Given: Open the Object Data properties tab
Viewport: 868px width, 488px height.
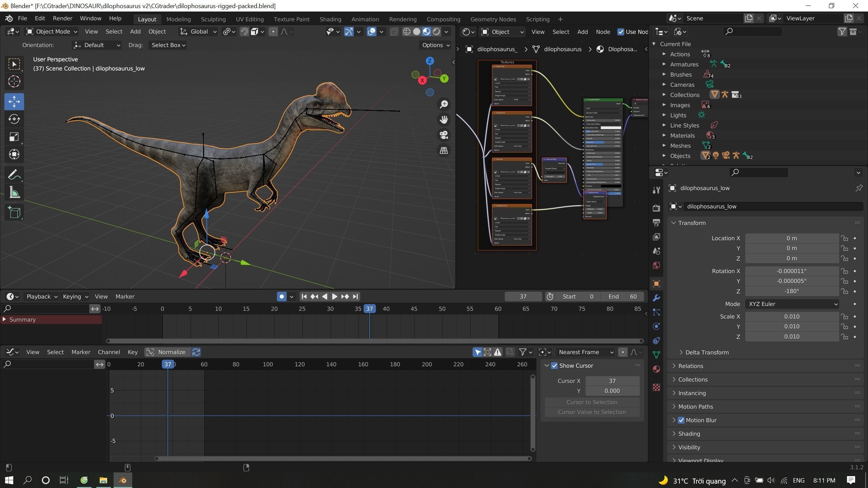Looking at the screenshot, I should tap(656, 355).
